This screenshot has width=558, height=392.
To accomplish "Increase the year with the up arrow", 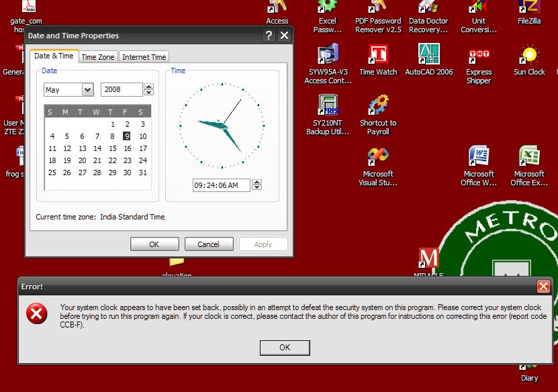I will (x=149, y=87).
